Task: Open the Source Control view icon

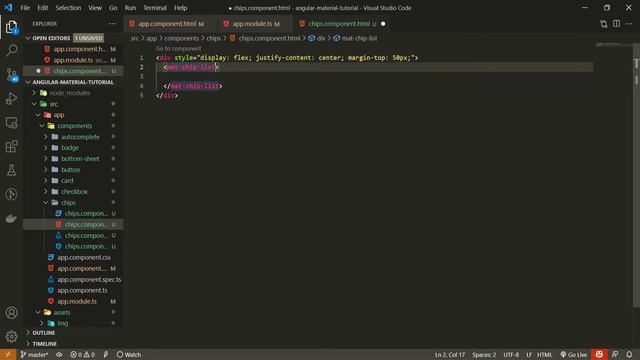Action: tap(11, 75)
